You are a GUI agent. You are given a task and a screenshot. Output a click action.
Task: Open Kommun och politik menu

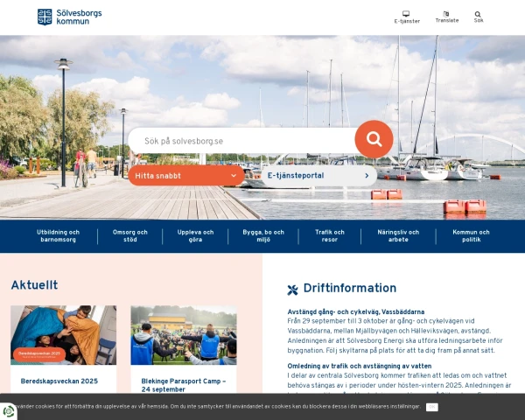click(471, 235)
